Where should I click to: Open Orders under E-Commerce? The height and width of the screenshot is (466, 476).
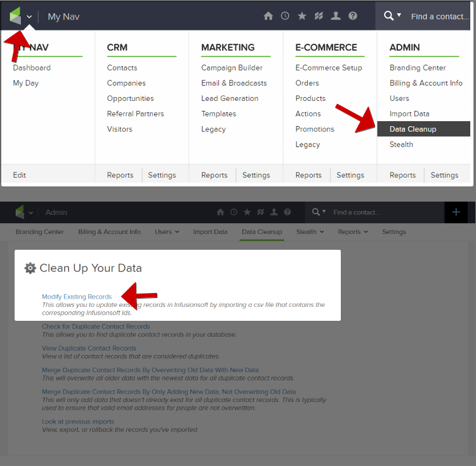307,83
